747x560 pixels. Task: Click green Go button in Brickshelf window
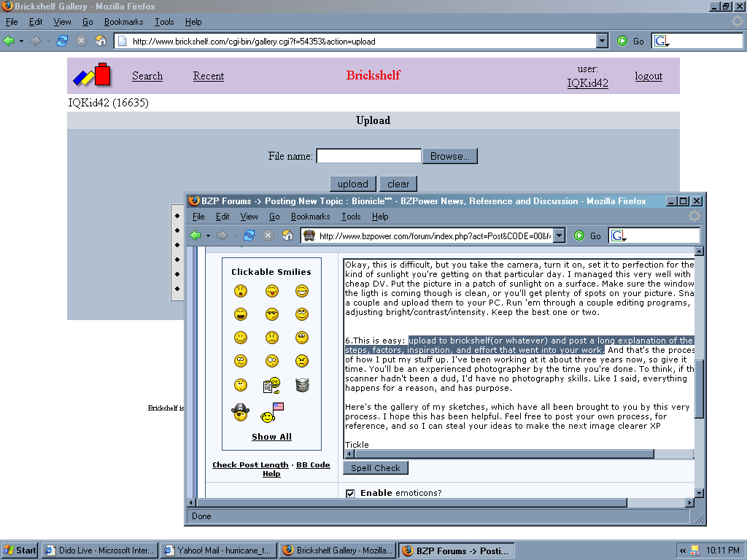(622, 42)
